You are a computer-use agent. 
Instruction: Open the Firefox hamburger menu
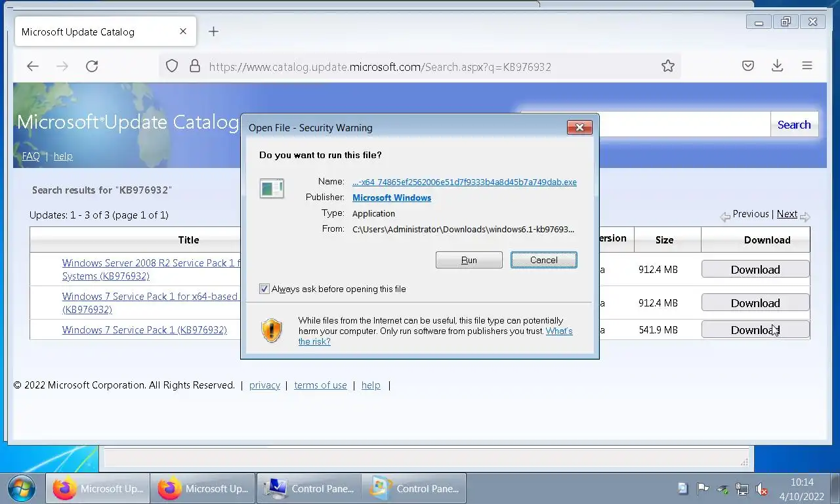[x=807, y=66]
